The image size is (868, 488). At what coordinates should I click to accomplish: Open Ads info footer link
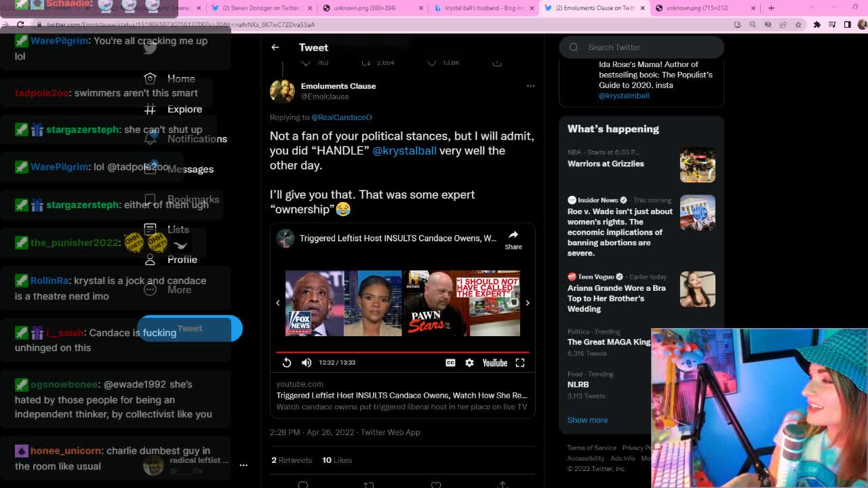coord(623,459)
